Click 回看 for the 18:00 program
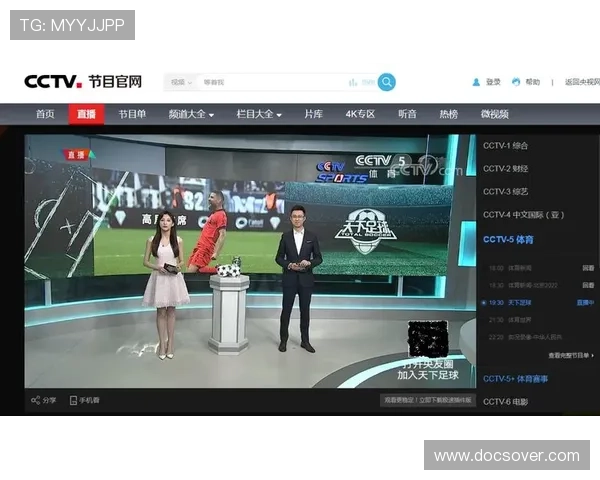The image size is (600, 480). (588, 268)
